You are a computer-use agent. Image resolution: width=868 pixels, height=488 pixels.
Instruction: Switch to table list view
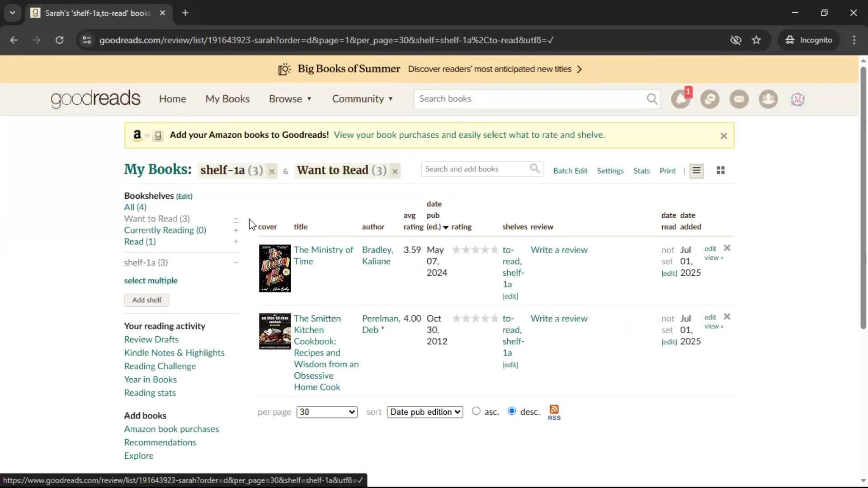point(696,171)
